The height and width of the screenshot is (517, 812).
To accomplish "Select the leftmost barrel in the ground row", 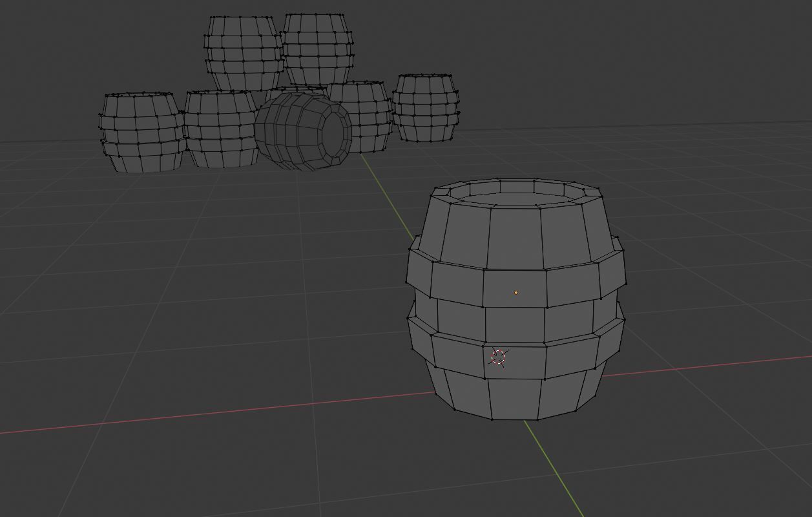I will point(141,132).
